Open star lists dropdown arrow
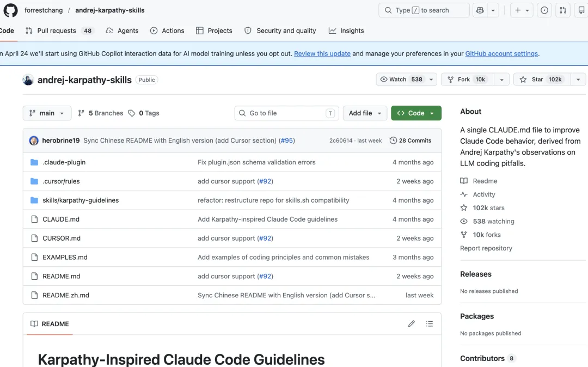The height and width of the screenshot is (367, 588). coord(578,79)
